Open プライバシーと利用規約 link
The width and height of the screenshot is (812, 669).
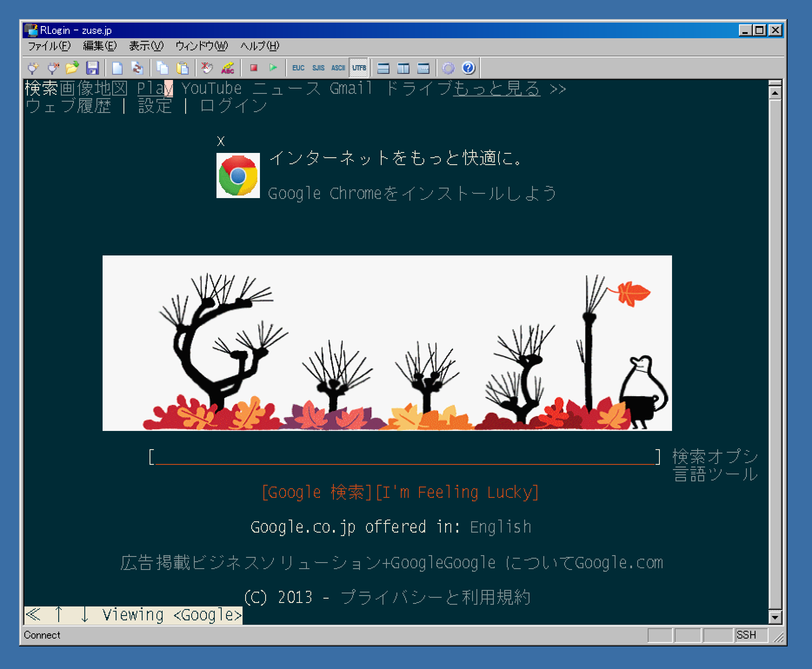[x=435, y=597]
